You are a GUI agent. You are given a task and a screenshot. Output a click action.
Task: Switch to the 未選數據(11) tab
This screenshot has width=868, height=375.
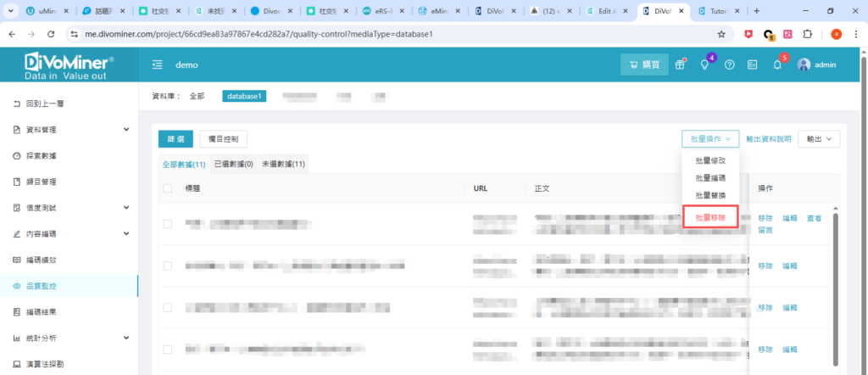tap(283, 164)
